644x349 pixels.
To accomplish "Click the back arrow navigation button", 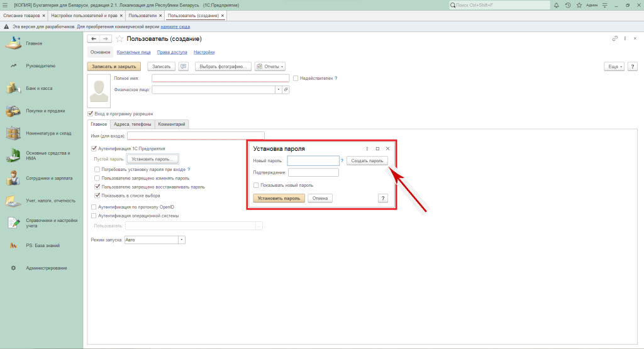I will click(94, 39).
